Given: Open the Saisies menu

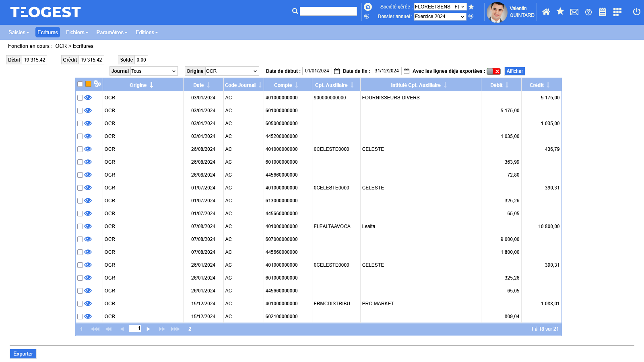Looking at the screenshot, I should click(x=19, y=33).
